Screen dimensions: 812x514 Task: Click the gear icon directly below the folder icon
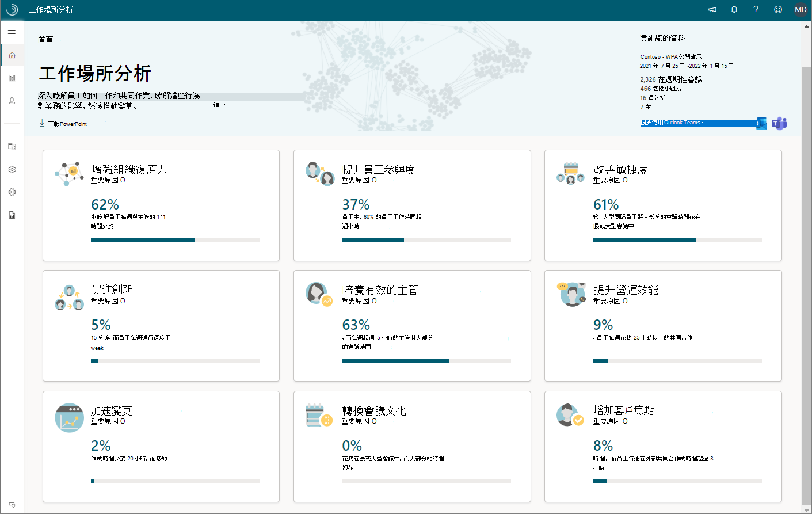coord(12,170)
